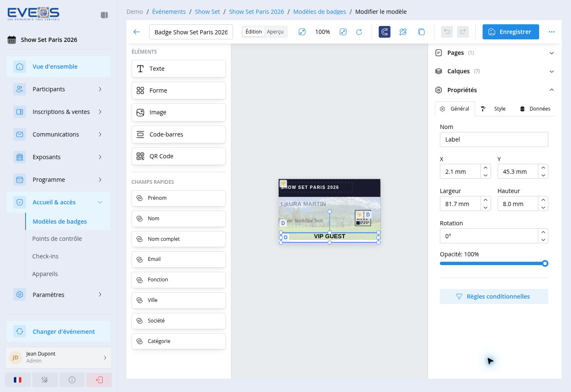
Task: Add the Nom complet quick field
Action: 178,239
